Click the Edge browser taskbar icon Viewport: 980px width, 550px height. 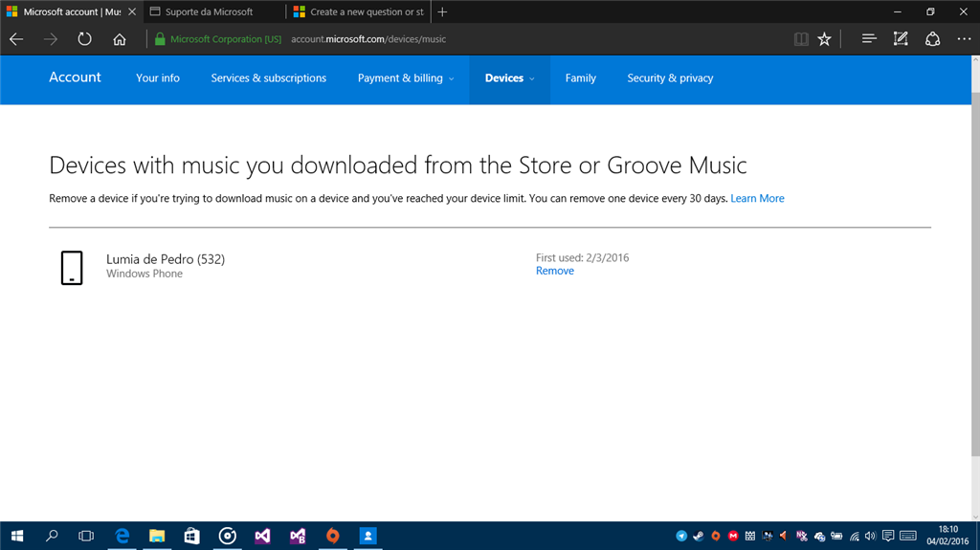(x=122, y=536)
